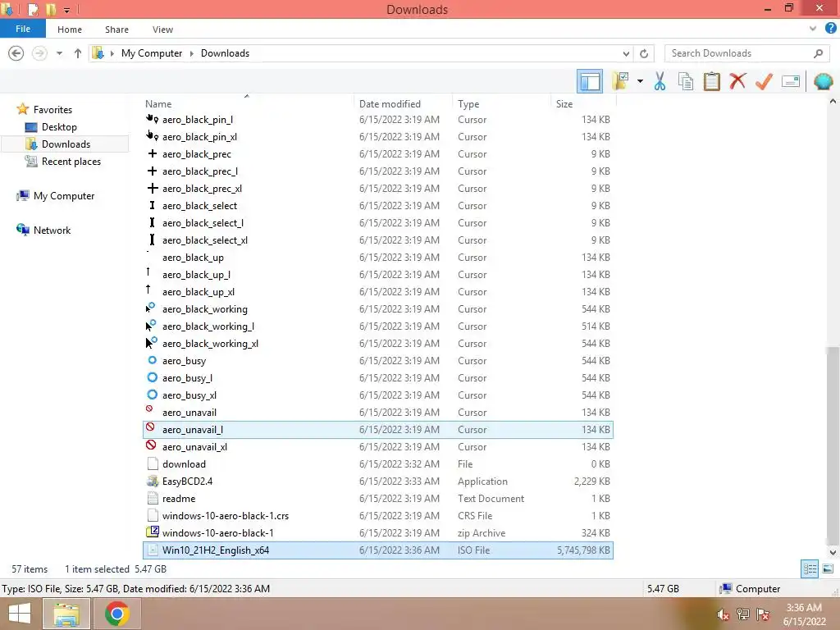
Task: Expand the path arrow before My Computer
Action: [x=112, y=53]
